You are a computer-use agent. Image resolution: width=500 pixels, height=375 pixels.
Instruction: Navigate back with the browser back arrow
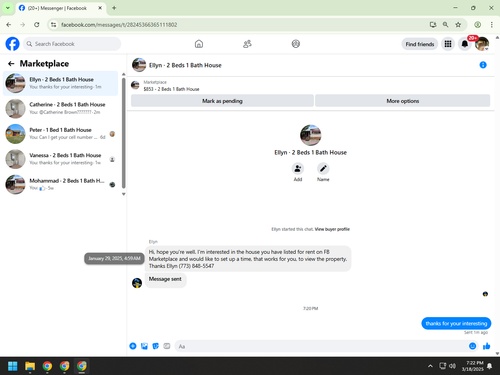(9, 25)
